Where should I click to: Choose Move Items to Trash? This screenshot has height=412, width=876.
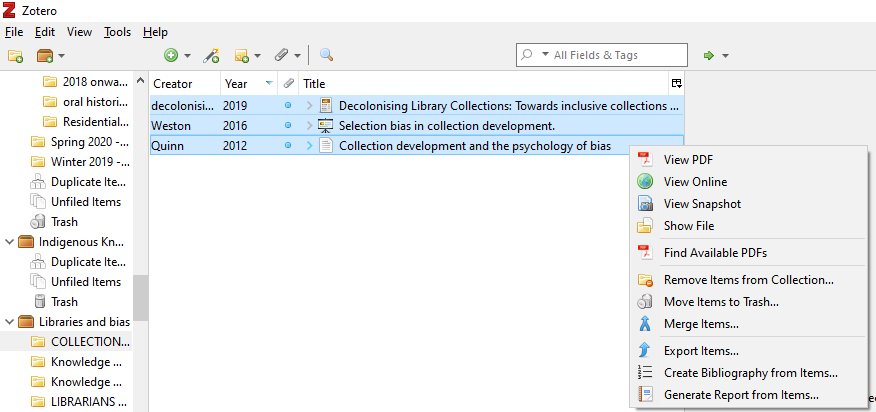tap(749, 302)
